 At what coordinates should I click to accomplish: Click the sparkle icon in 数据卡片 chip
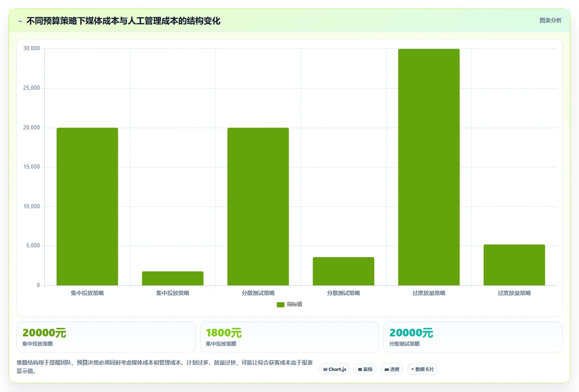(x=412, y=369)
